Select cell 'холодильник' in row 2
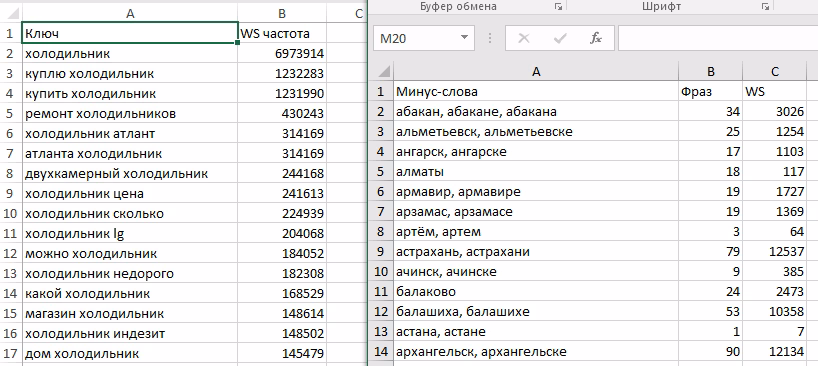This screenshot has height=366, width=818. tap(130, 53)
